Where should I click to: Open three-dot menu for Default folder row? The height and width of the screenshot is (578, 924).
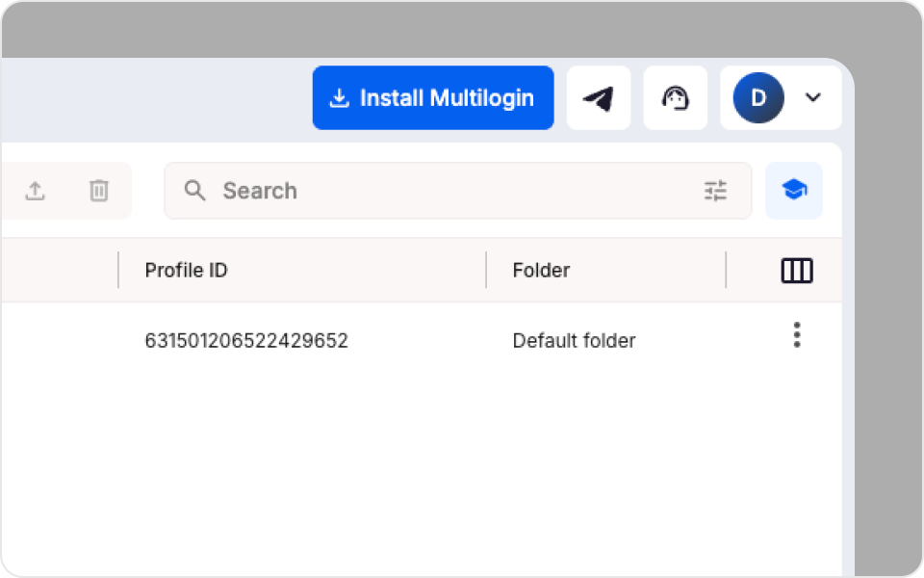coord(797,335)
